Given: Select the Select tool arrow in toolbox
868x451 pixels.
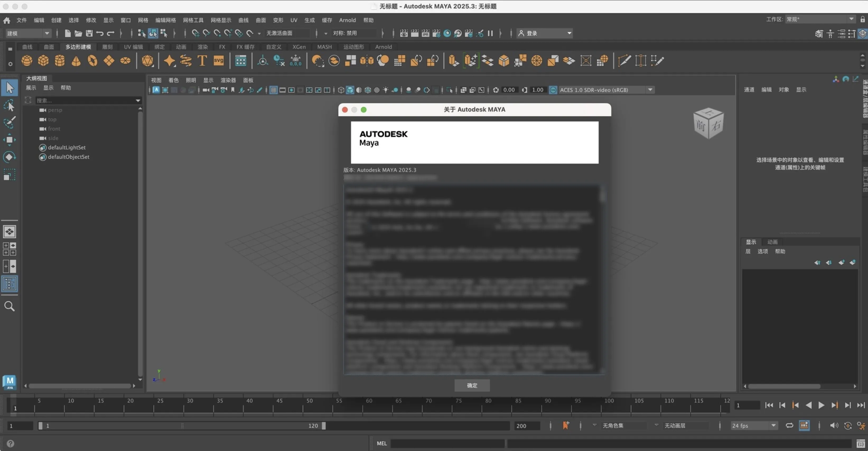Looking at the screenshot, I should click(10, 88).
